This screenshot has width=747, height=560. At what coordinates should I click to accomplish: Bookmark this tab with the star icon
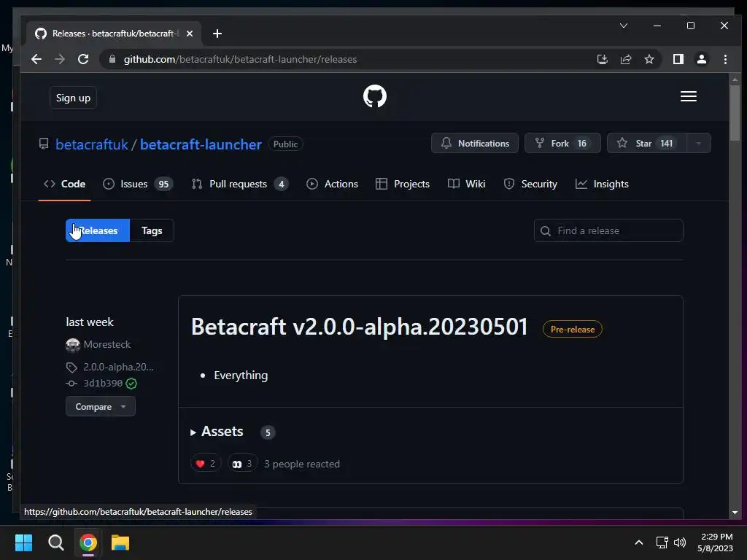tap(649, 59)
